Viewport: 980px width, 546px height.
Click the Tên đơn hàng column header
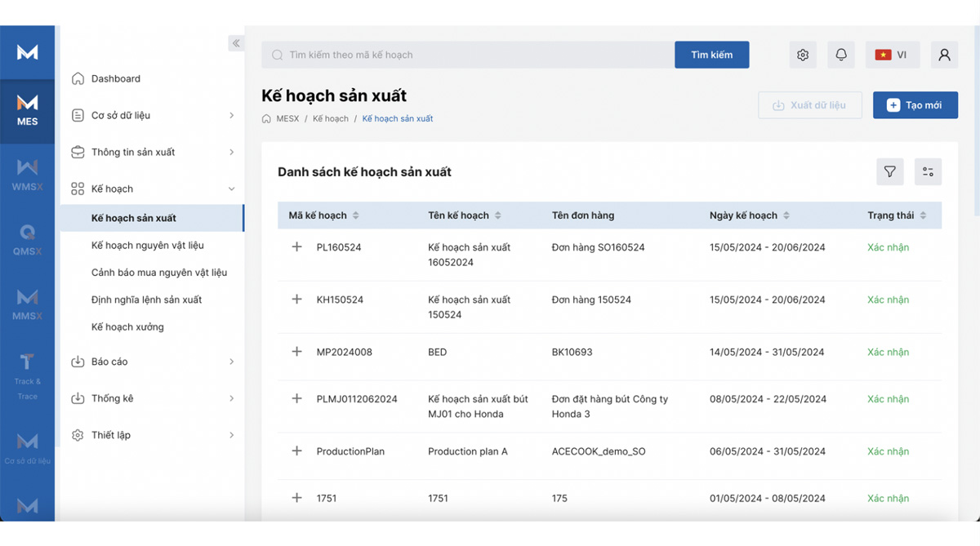point(583,215)
